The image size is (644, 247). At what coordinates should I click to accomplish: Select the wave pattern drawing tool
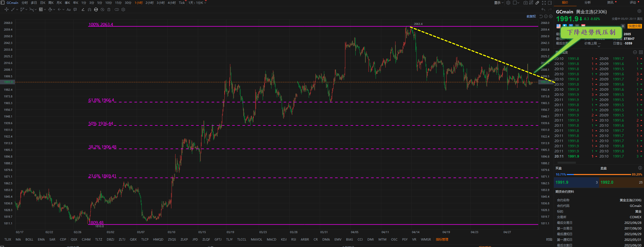point(31,10)
